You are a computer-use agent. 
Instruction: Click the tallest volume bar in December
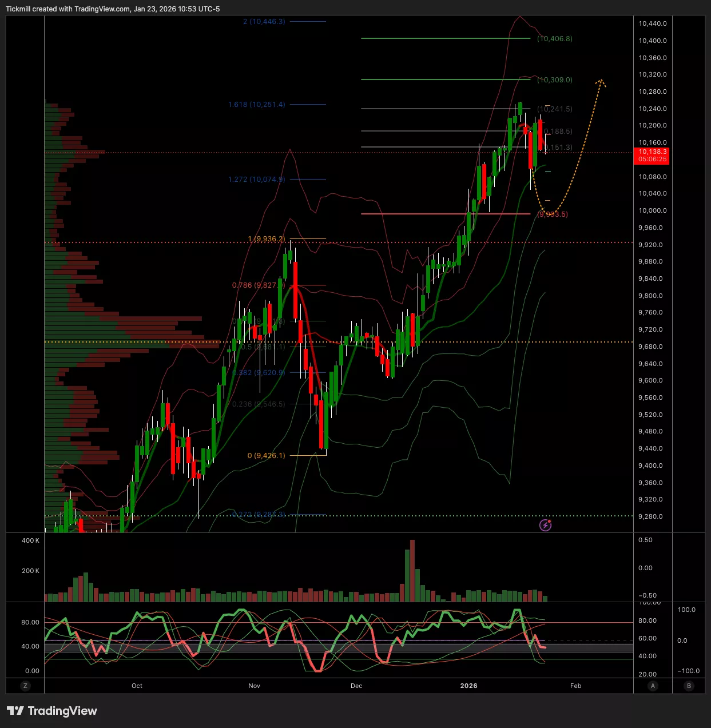[x=412, y=571]
